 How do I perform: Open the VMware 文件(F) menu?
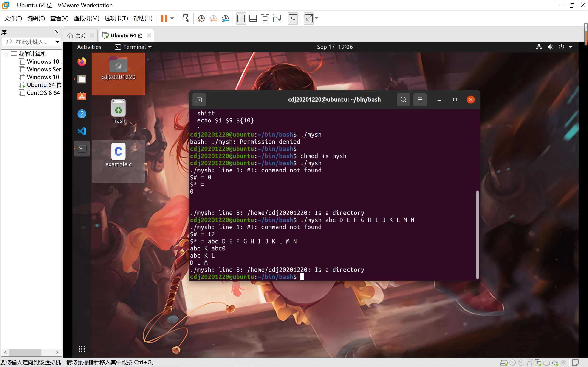[x=13, y=18]
